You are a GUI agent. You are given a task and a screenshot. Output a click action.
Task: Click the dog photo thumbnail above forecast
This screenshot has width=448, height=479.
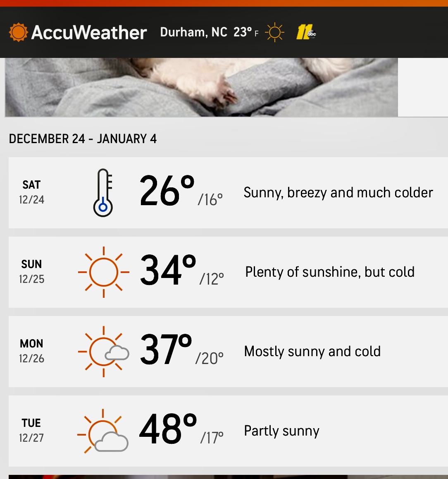201,87
